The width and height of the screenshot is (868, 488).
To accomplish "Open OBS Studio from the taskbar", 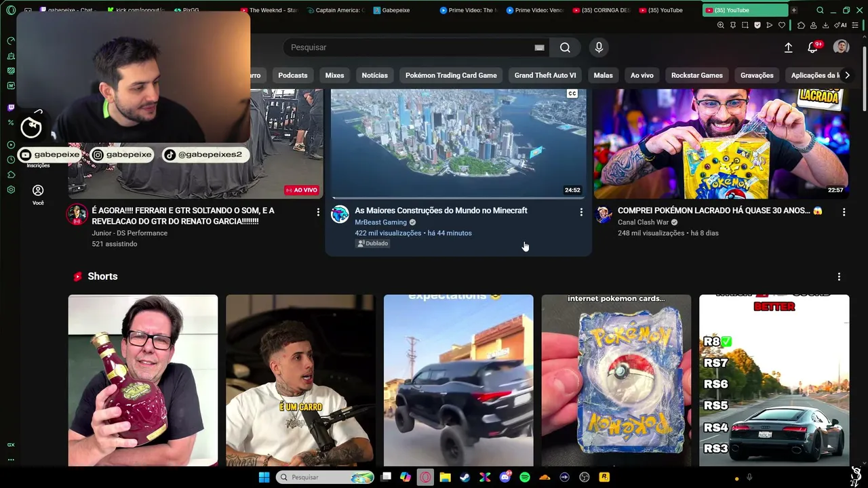I will [584, 477].
